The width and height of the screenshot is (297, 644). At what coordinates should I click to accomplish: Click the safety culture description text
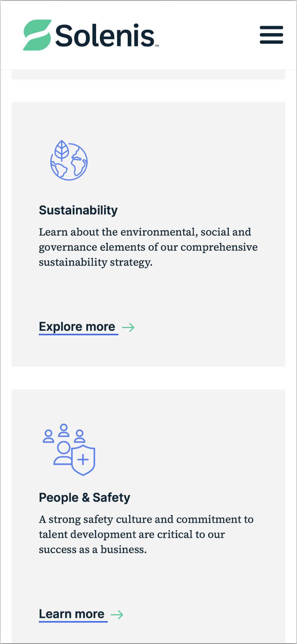point(146,534)
